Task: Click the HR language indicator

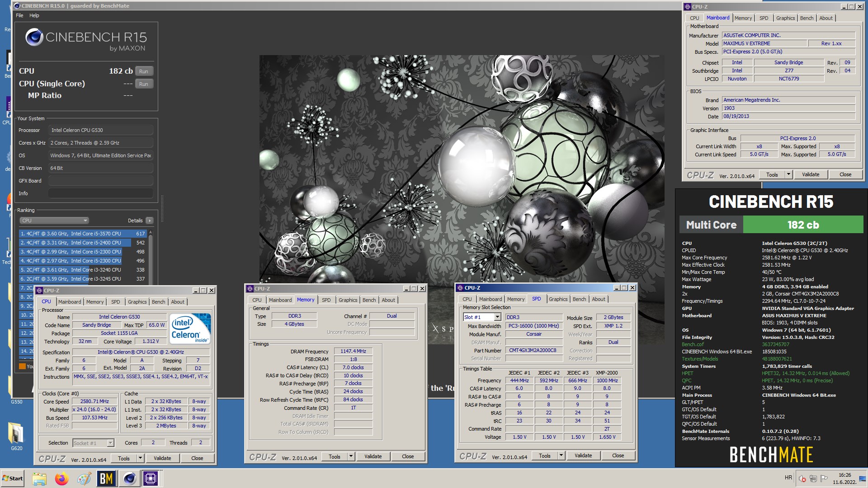Action: [x=788, y=478]
